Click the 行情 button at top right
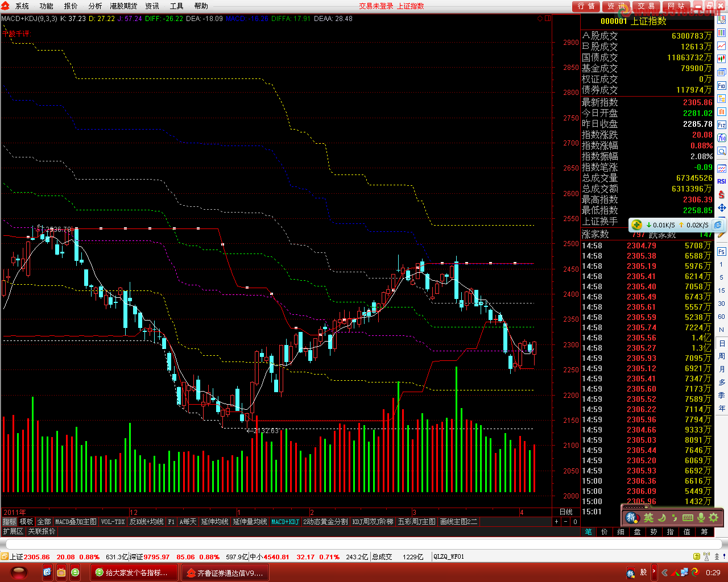Image resolution: width=728 pixels, height=582 pixels. (586, 6)
